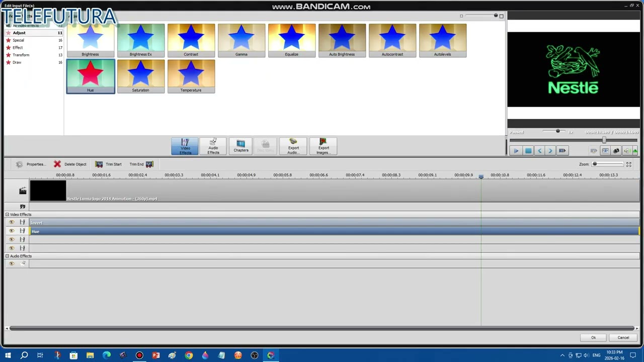Select the Brightness effect thumbnail

[x=91, y=40]
